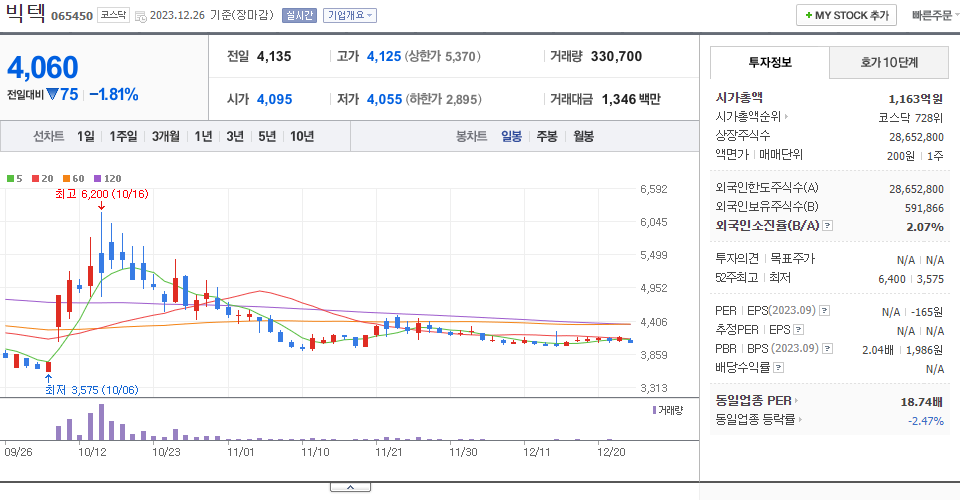Click the calendar date icon beside 2023.12.26
Viewport: 960px width, 500px height.
(x=140, y=17)
